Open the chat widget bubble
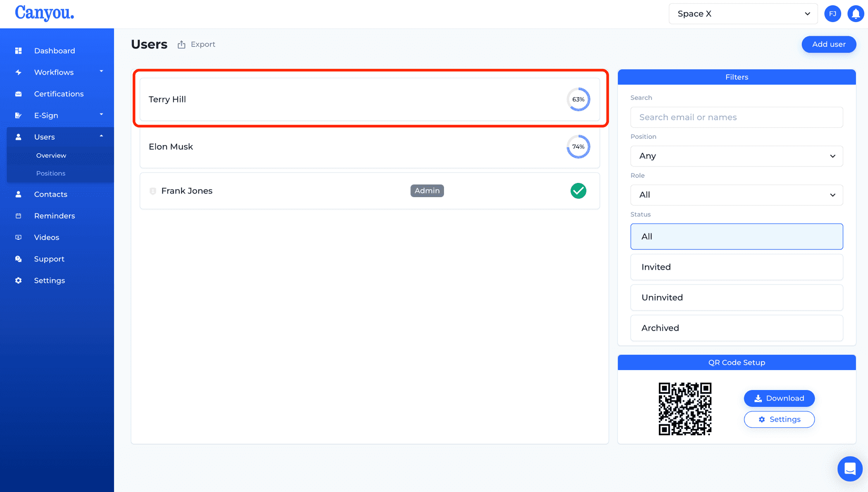The width and height of the screenshot is (868, 492). point(850,468)
